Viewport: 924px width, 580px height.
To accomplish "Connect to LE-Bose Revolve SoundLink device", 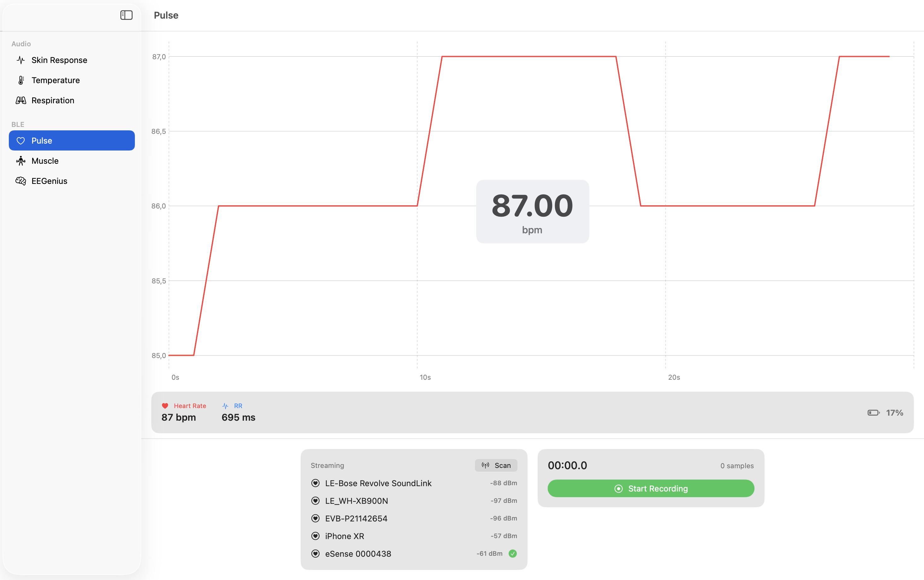I will pyautogui.click(x=414, y=483).
